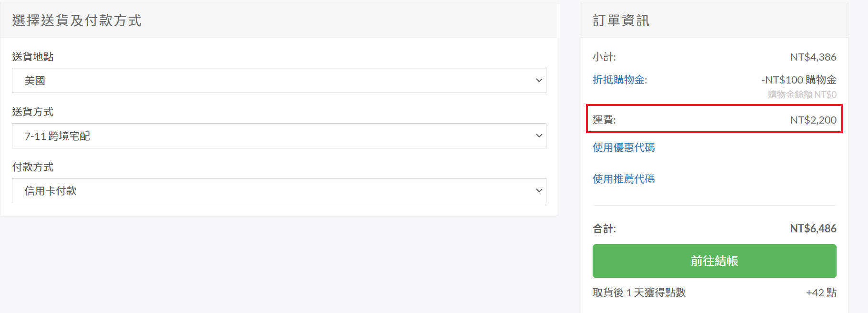Screen dimensions: 868x313
Task: Click the chevron arrow on the 7-11 跨境宅配 box
Action: point(539,136)
